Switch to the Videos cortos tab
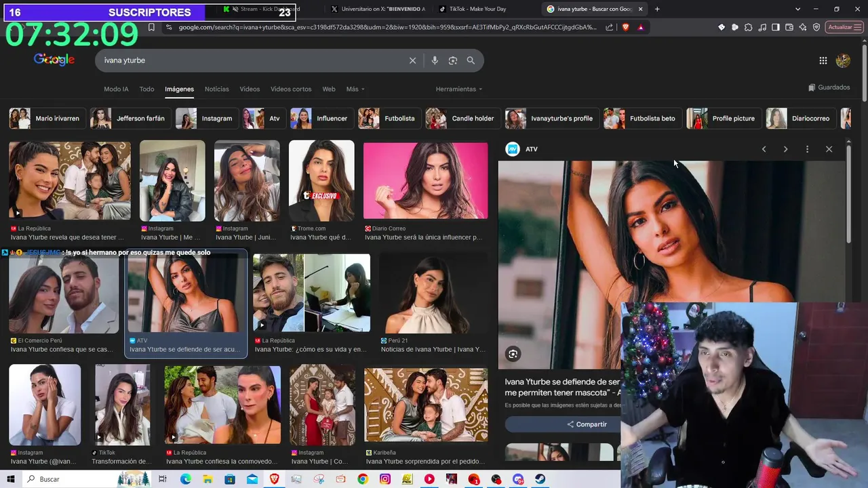 [291, 89]
